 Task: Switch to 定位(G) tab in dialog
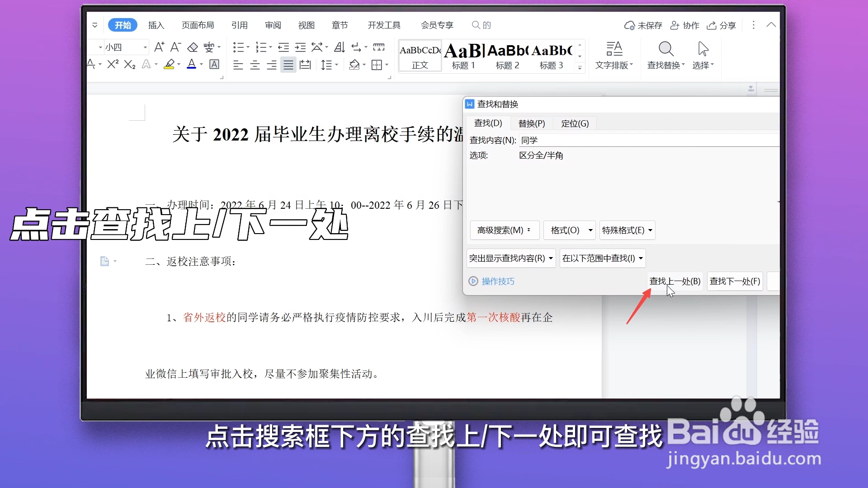point(575,123)
